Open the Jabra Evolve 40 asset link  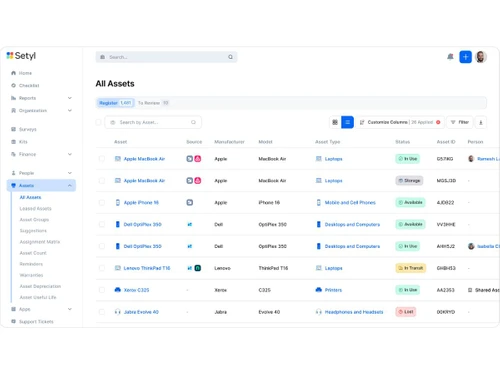click(x=141, y=312)
